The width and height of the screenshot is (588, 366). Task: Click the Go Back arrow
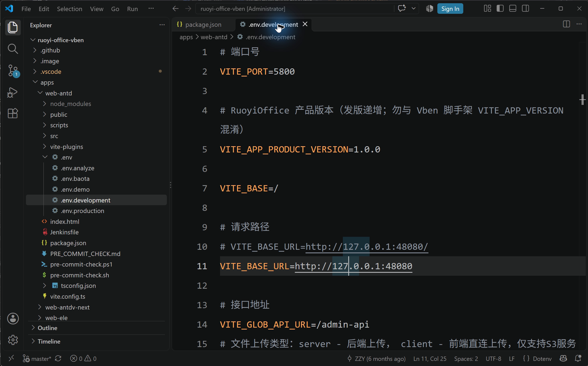(175, 9)
